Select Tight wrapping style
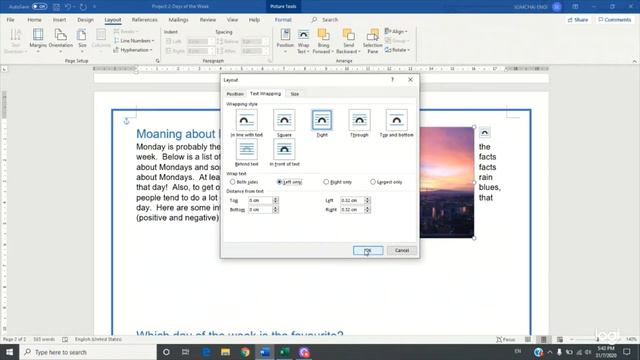Viewport: 640px width, 360px height. click(x=322, y=123)
